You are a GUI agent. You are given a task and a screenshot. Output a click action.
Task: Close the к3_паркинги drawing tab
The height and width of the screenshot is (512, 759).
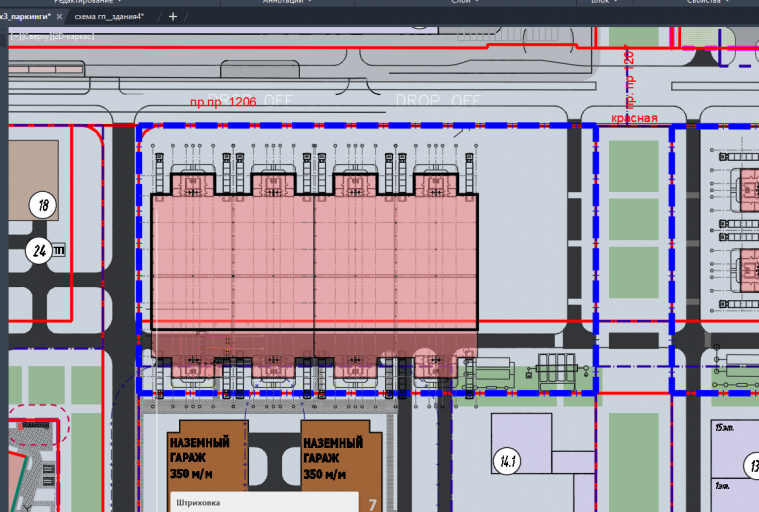pyautogui.click(x=59, y=16)
